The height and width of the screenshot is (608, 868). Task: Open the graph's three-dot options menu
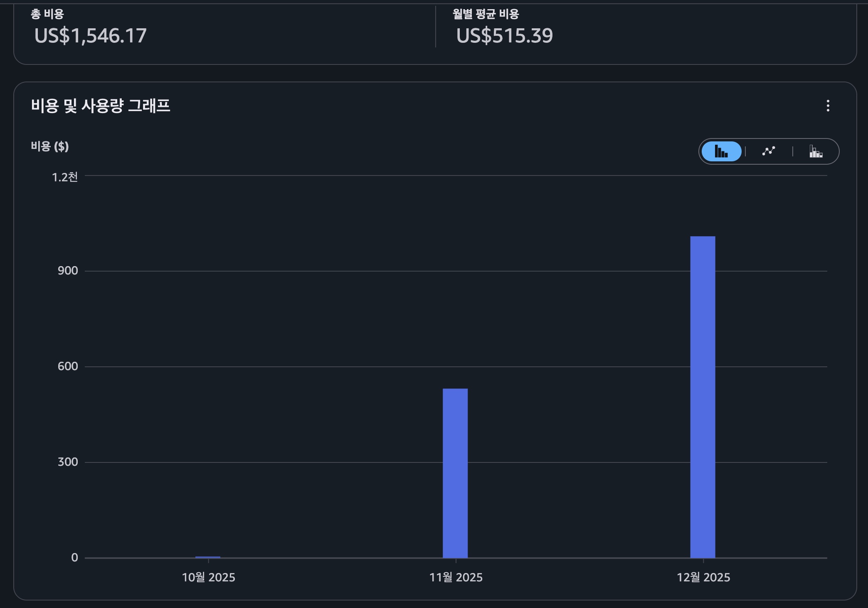pyautogui.click(x=828, y=106)
